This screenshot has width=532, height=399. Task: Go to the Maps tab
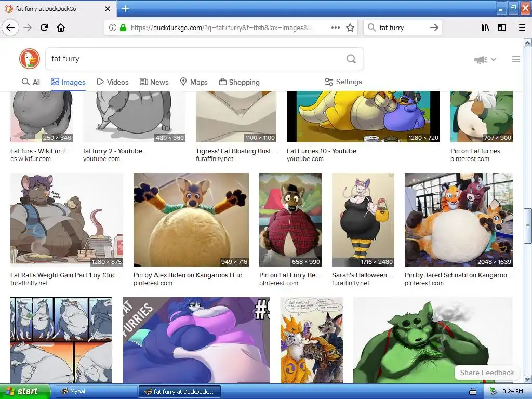pyautogui.click(x=194, y=82)
